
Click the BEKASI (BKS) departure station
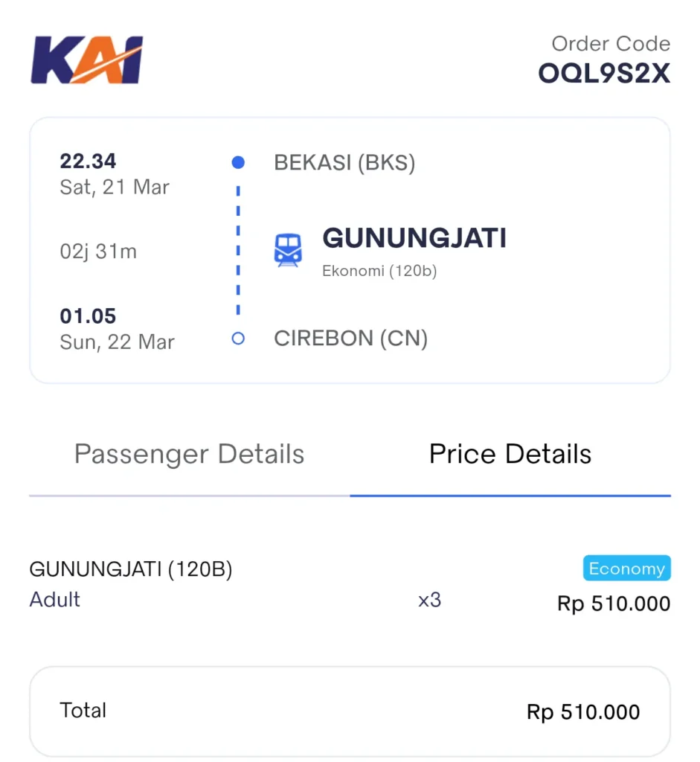point(344,162)
